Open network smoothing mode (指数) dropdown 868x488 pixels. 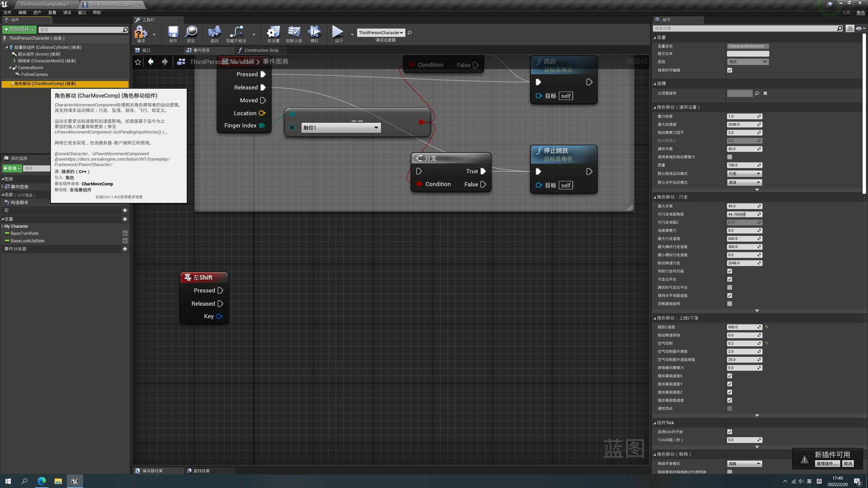745,464
